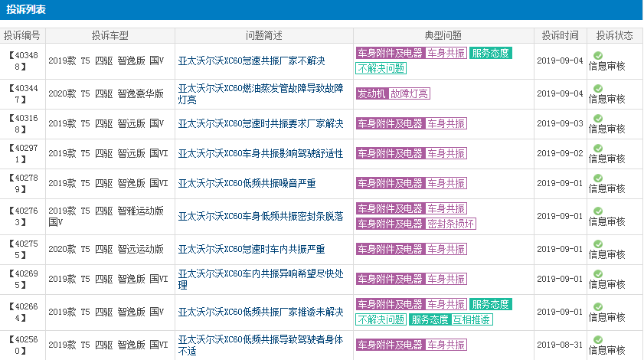Click 服务态度 tag in complaint 403488 row
Screen dimensions: 644x360
coord(490,53)
